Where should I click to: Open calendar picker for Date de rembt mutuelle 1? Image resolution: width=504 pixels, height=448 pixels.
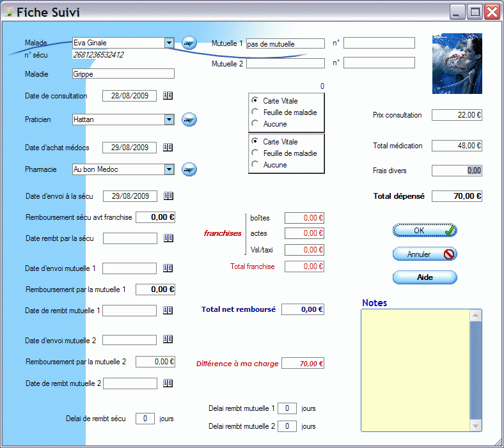[x=168, y=310]
